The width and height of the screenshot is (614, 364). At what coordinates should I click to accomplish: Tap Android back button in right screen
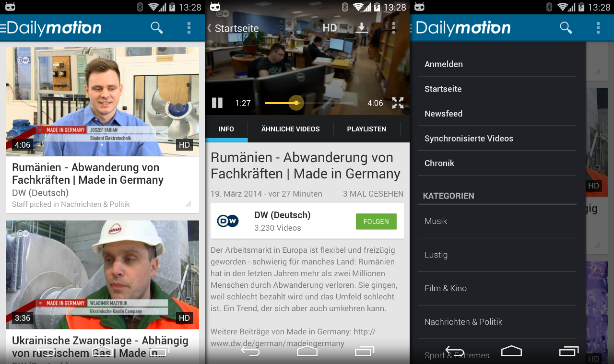click(x=455, y=352)
